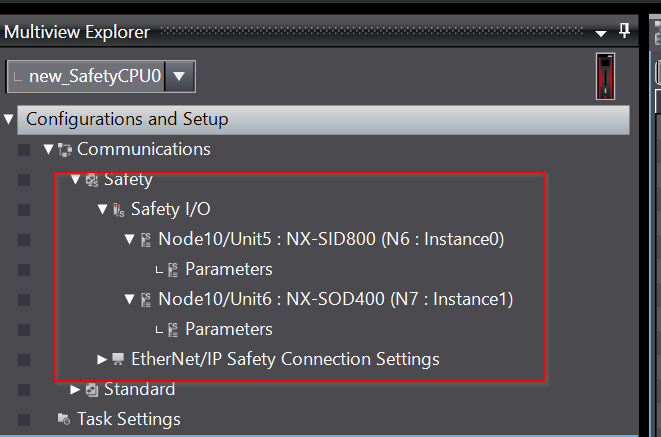Click the red Safety CPU unit thumbnail
Screen dimensions: 661x437
605,76
